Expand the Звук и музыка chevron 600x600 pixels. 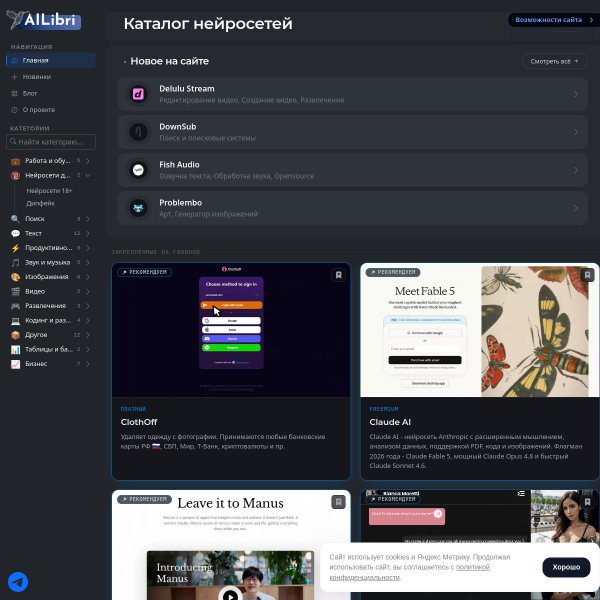[88, 262]
